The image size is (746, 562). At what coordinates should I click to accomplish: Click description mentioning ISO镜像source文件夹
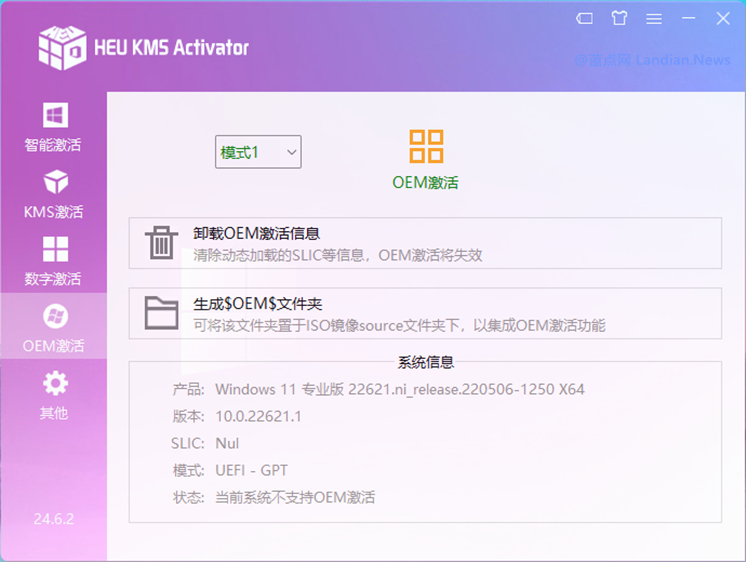[x=400, y=325]
